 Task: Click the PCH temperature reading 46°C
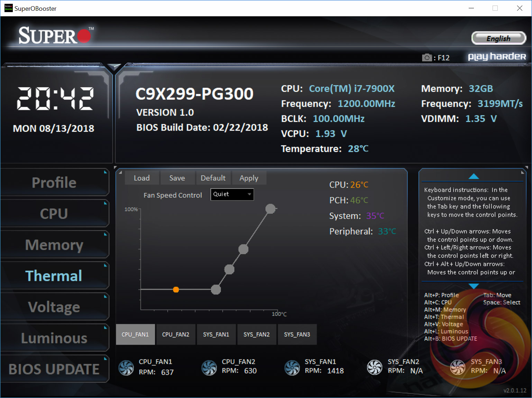tap(359, 200)
